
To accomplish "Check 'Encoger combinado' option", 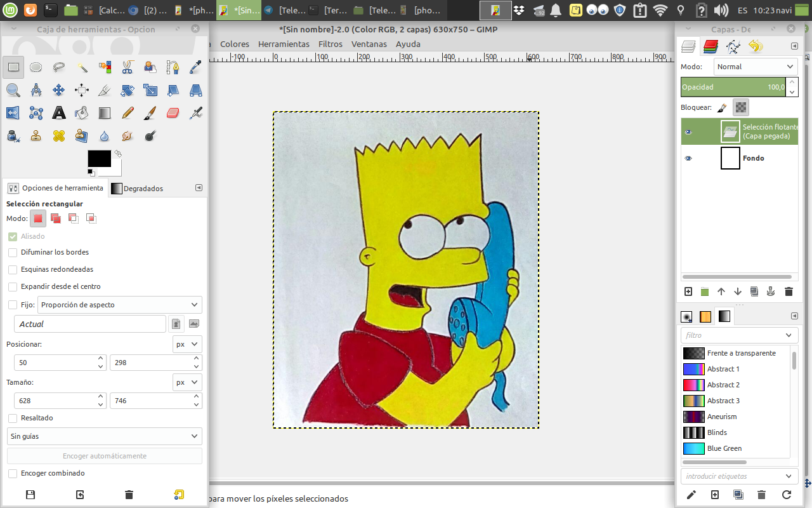I will [13, 473].
